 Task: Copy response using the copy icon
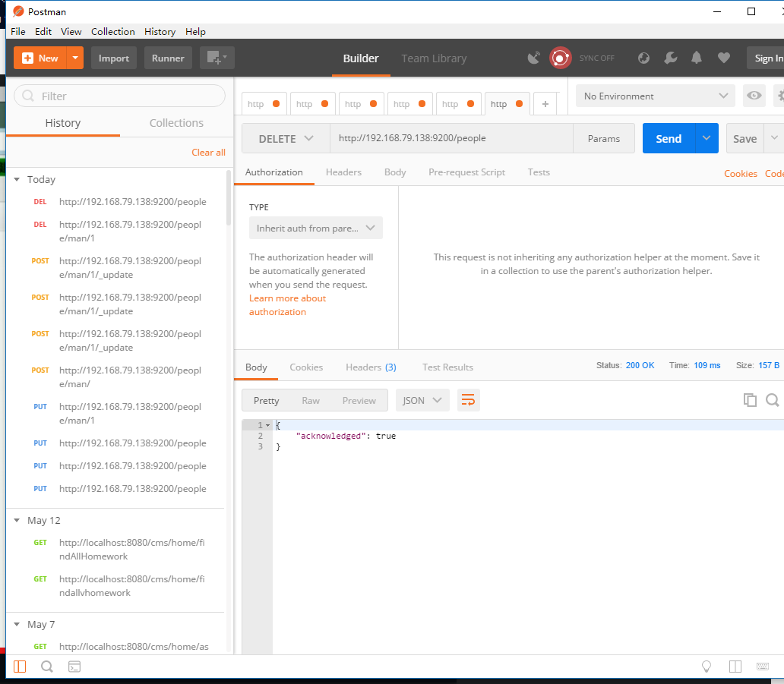click(x=750, y=400)
